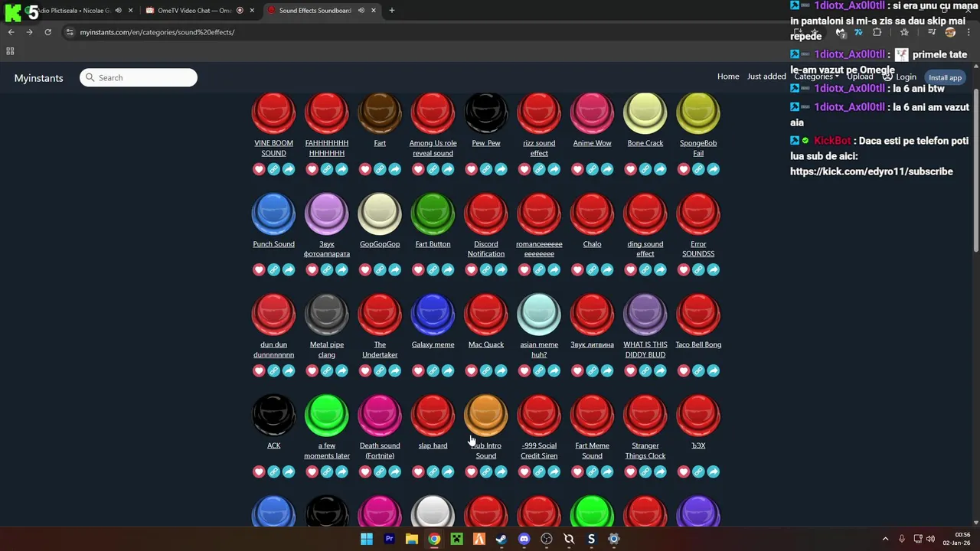Play the Discord Notification sound button
The image size is (980, 551).
tap(486, 214)
